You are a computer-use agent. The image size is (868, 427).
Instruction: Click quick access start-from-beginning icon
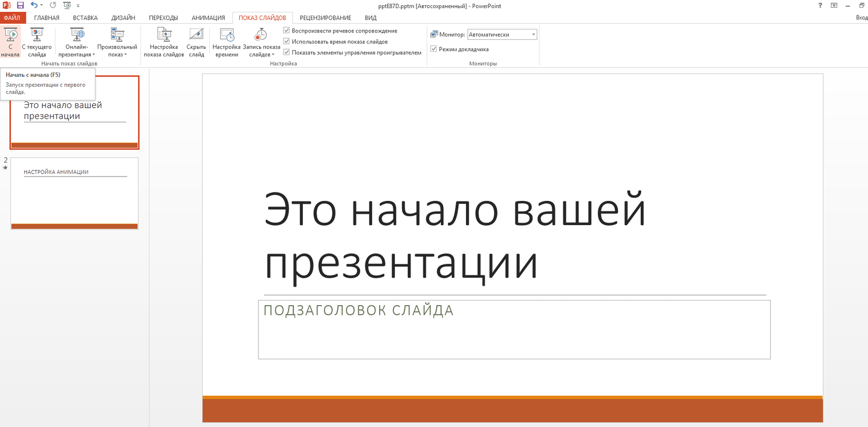(67, 5)
